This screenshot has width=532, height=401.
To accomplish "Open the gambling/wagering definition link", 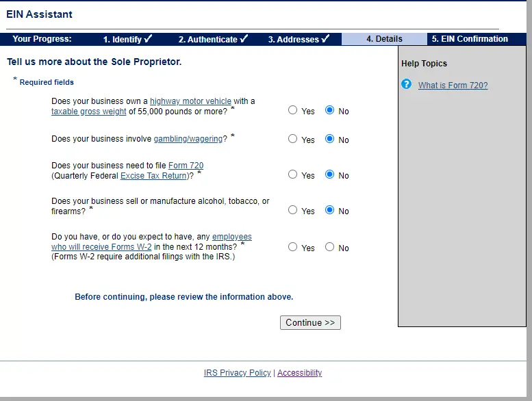I will (188, 139).
